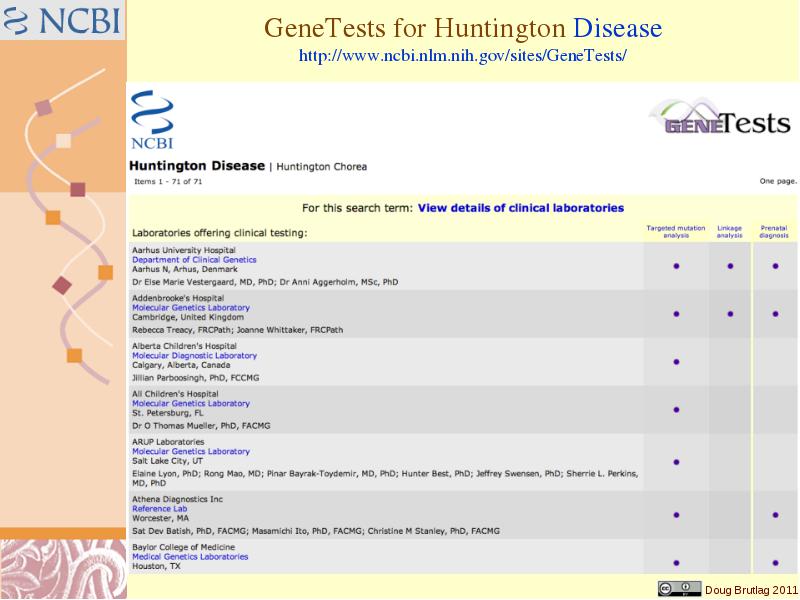Select Calgary, Alberta, Canada location text
Image resolution: width=800 pixels, height=600 pixels.
(181, 365)
